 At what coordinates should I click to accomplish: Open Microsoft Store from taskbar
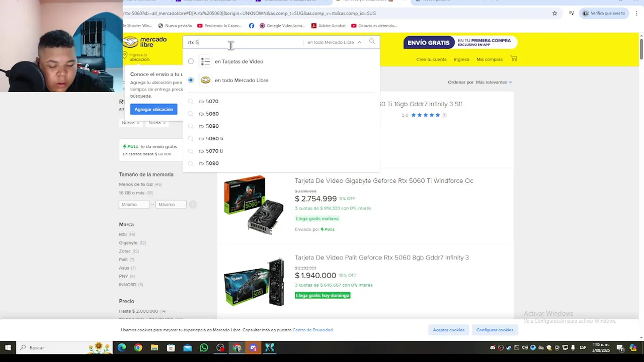[171, 347]
